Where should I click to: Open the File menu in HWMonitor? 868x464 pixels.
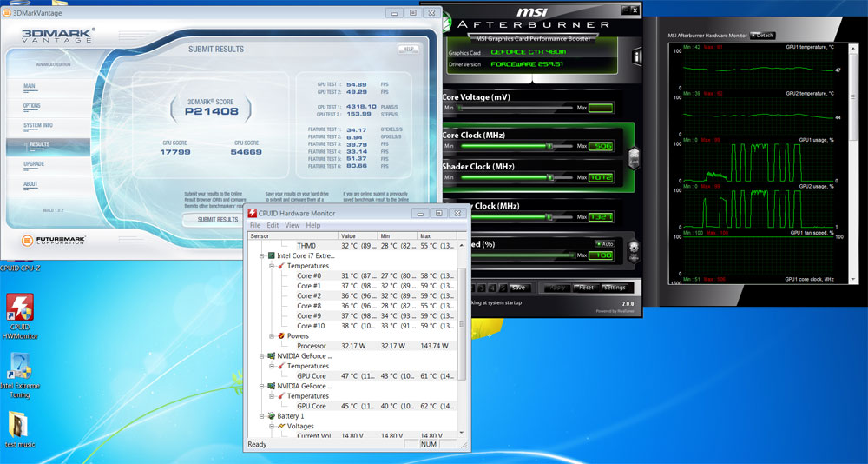pos(254,226)
